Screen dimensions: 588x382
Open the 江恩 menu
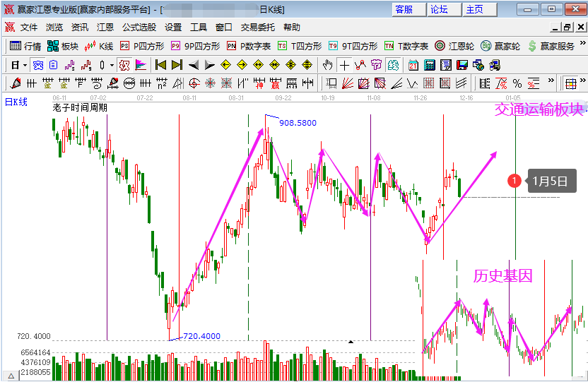coord(105,28)
